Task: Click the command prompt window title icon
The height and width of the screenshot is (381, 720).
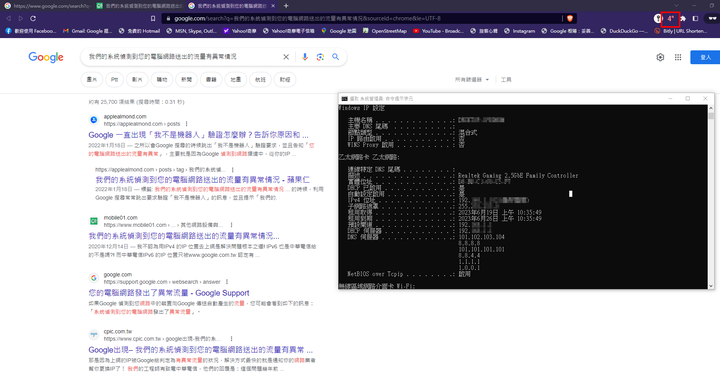Action: point(344,99)
